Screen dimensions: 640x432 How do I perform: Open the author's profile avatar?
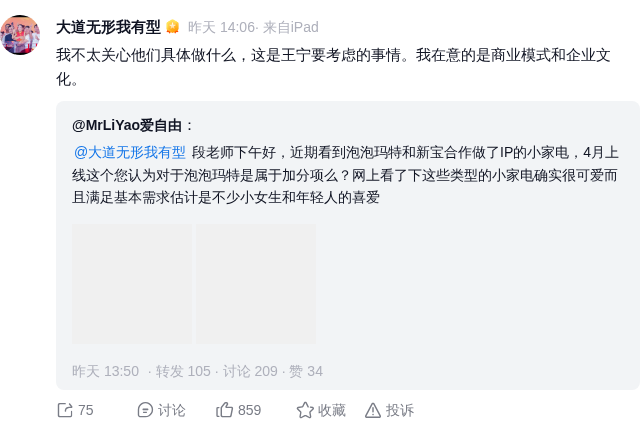20,35
